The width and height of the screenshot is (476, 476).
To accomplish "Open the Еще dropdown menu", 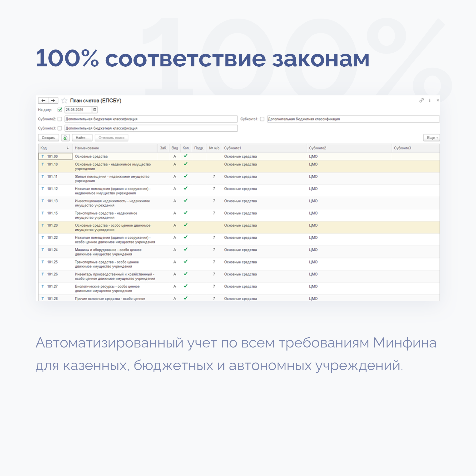I will tap(431, 138).
